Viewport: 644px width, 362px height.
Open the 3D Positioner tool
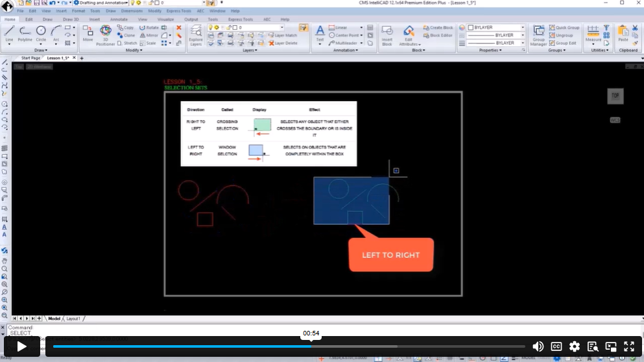pyautogui.click(x=106, y=34)
